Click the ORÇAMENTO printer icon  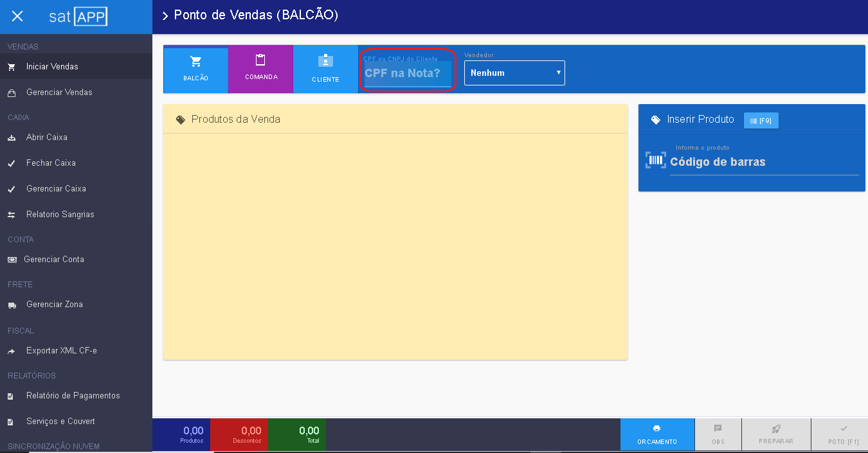point(656,429)
